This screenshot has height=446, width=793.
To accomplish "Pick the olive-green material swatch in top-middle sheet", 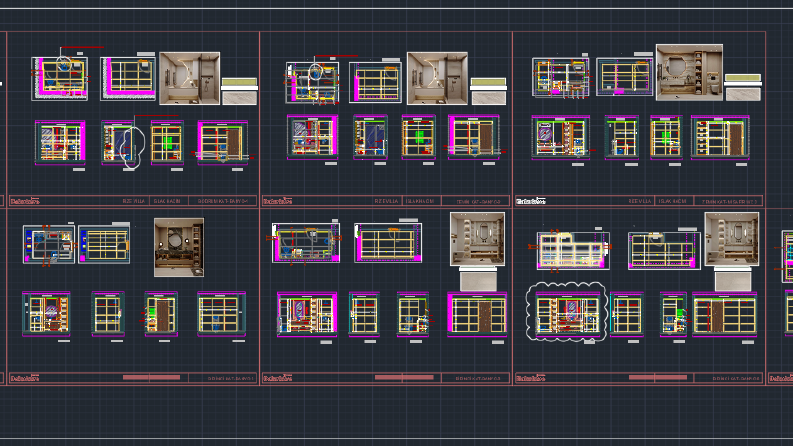I will click(489, 82).
